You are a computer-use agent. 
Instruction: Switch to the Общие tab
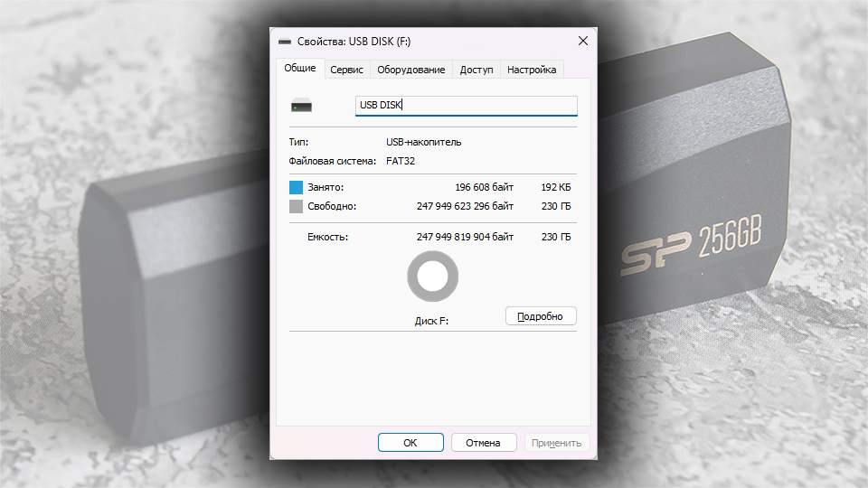(300, 68)
